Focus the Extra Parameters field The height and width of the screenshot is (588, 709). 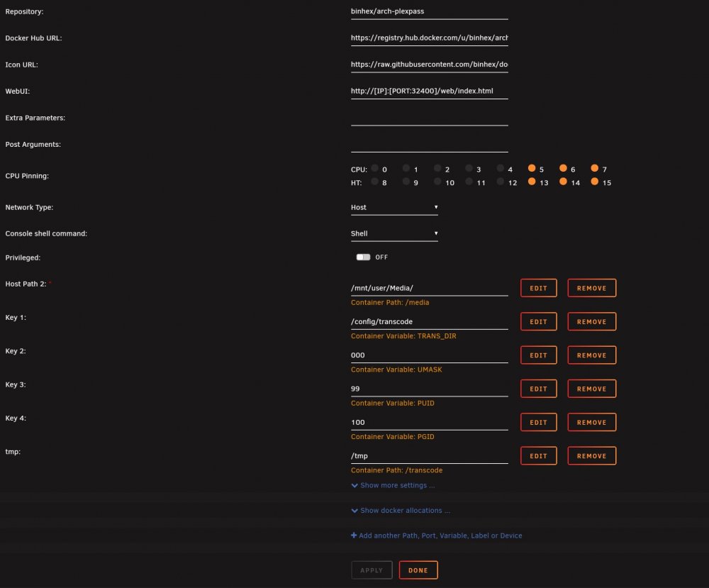click(x=430, y=118)
